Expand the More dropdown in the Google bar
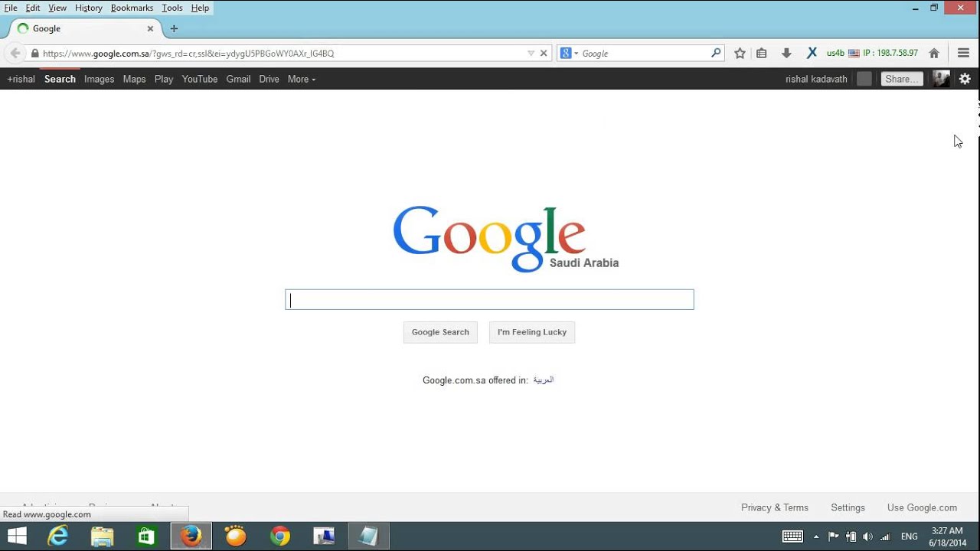 (302, 79)
